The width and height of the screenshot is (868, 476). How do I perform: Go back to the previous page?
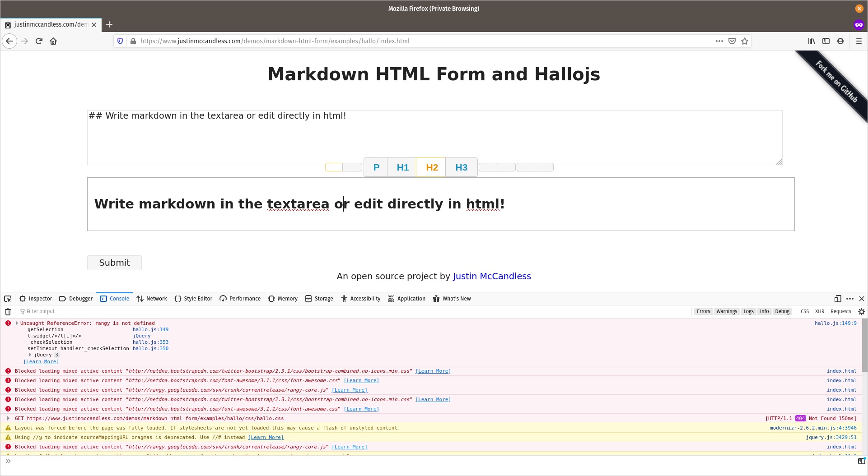9,41
